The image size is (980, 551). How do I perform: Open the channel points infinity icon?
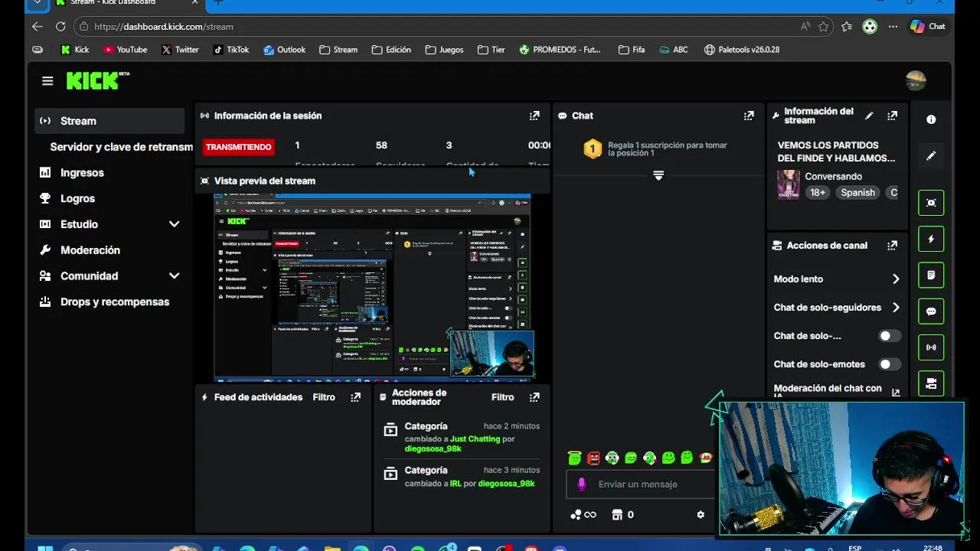583,515
